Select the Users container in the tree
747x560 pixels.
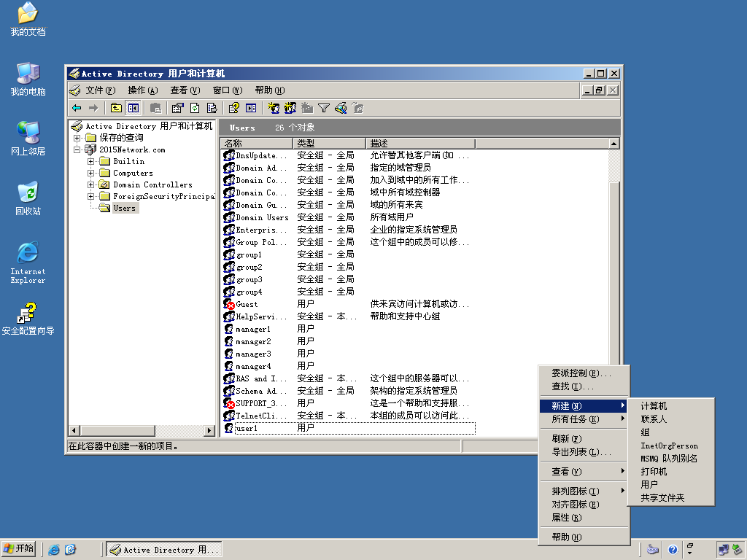pyautogui.click(x=124, y=208)
